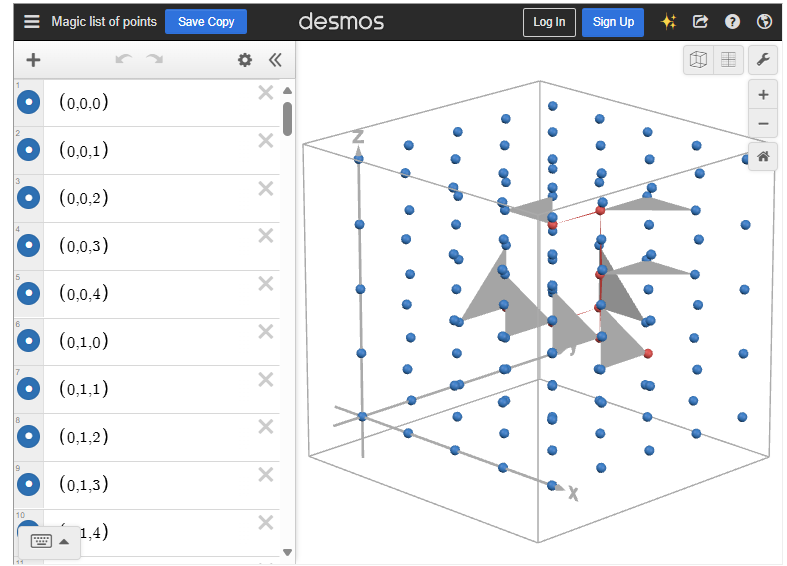Collapse the expression list panel

(275, 60)
